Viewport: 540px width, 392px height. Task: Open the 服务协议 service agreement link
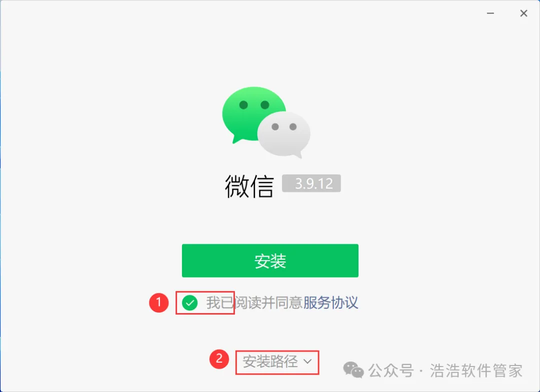330,303
